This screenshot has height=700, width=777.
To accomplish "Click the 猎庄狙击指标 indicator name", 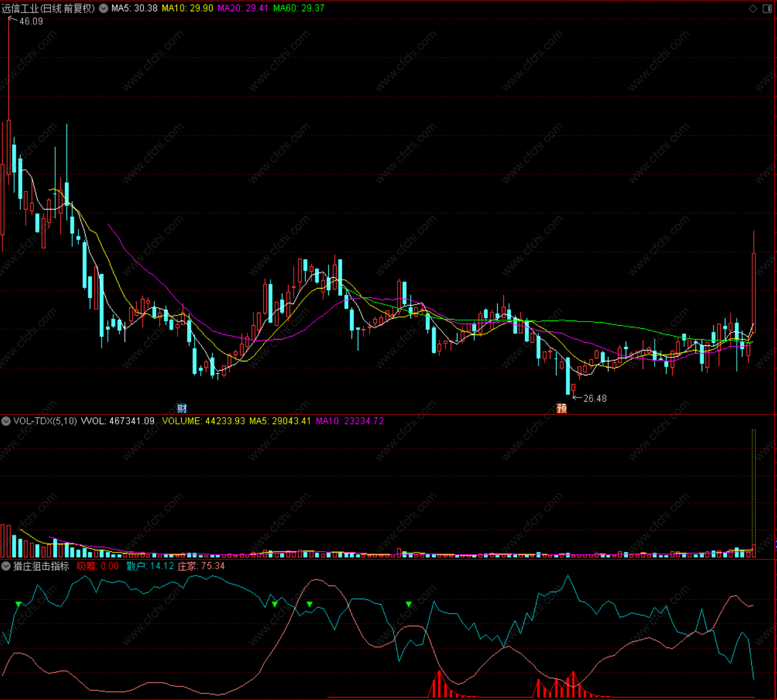I will pyautogui.click(x=41, y=566).
